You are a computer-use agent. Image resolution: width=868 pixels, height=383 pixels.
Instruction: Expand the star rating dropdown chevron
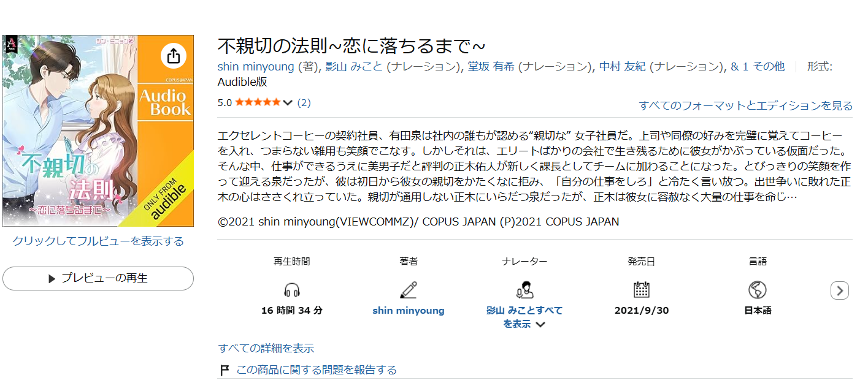[x=288, y=103]
